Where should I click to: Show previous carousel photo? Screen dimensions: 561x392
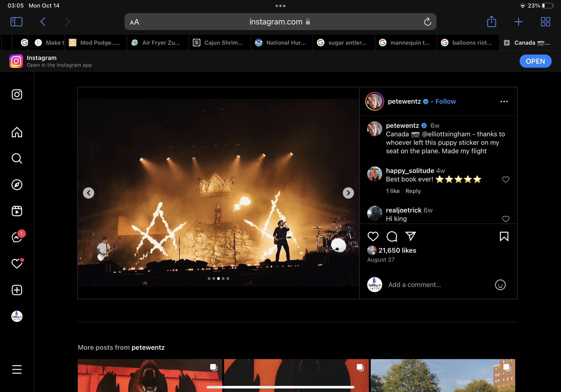(x=89, y=193)
